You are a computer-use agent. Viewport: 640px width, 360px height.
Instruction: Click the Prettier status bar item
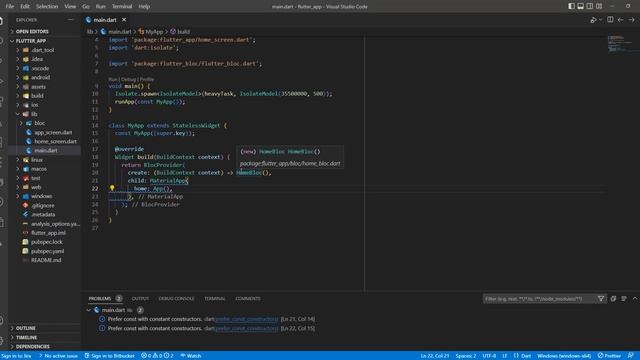[x=609, y=356]
